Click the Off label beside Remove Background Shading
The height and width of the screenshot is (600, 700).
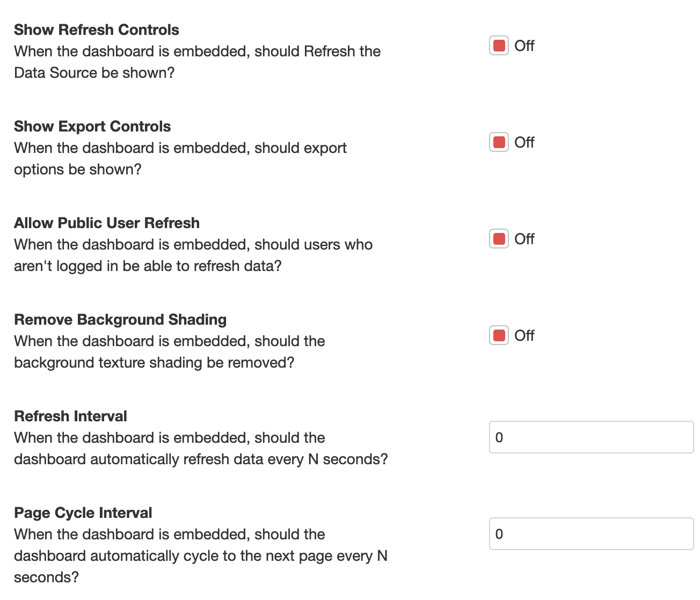pyautogui.click(x=523, y=335)
